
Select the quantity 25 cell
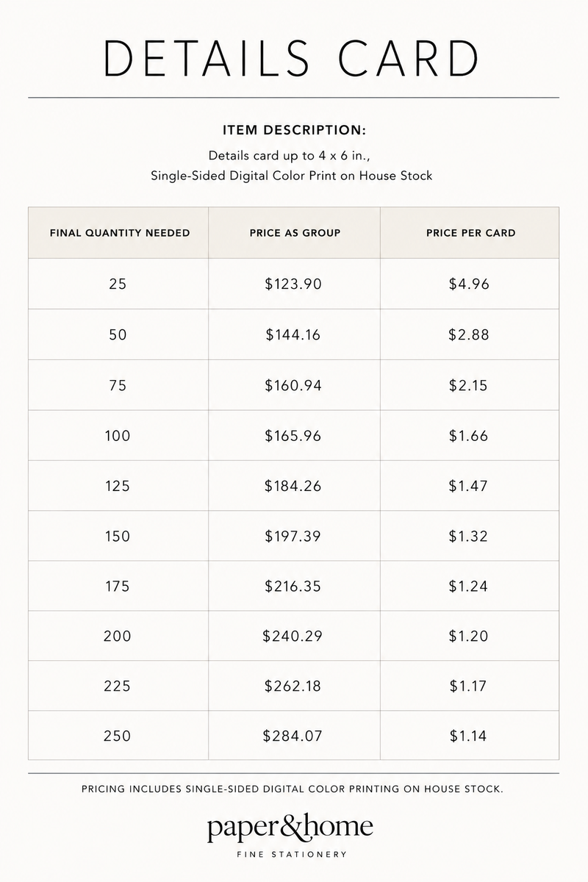[118, 284]
